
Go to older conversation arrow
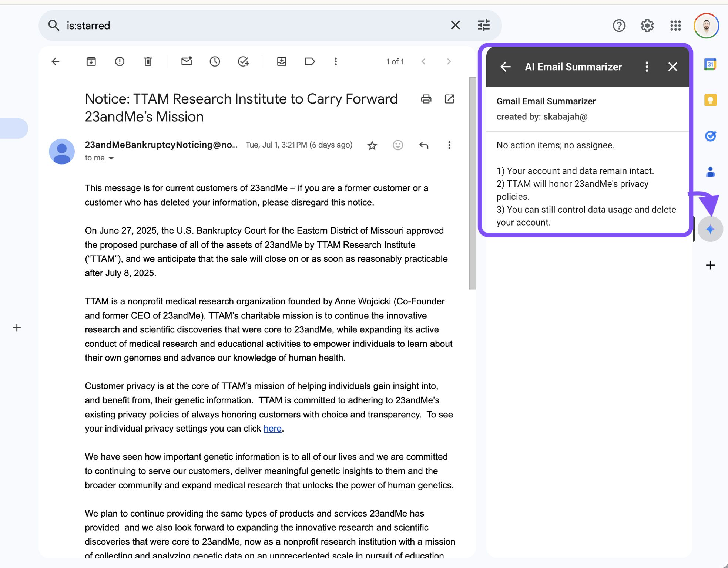coord(449,61)
